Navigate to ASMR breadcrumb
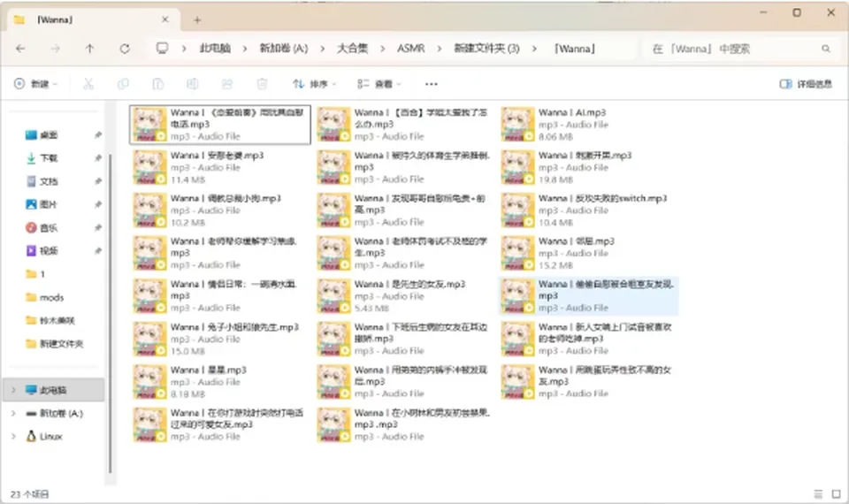 click(x=410, y=49)
